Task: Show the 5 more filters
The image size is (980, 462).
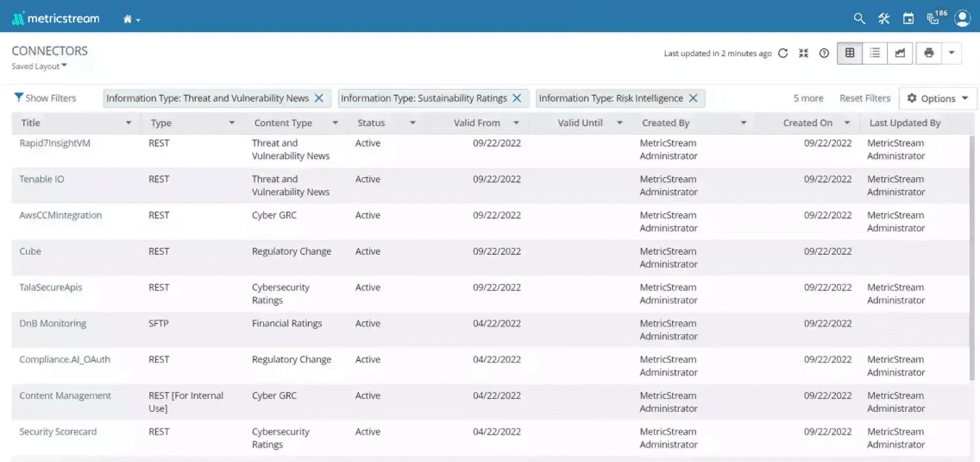Action: pyautogui.click(x=808, y=98)
